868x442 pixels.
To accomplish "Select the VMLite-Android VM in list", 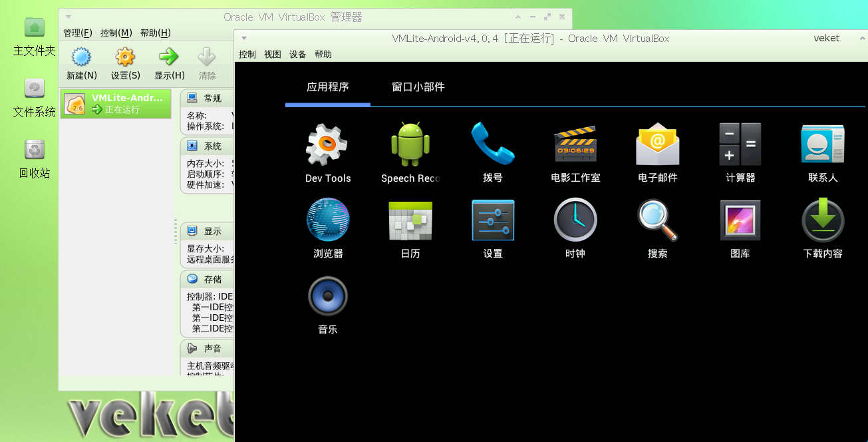I will click(x=116, y=104).
